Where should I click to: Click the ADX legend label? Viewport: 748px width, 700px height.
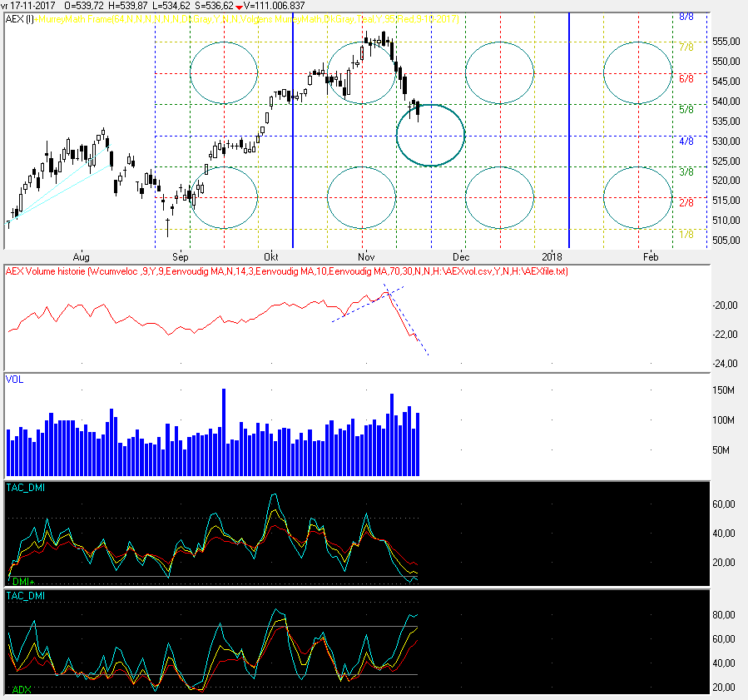22,690
